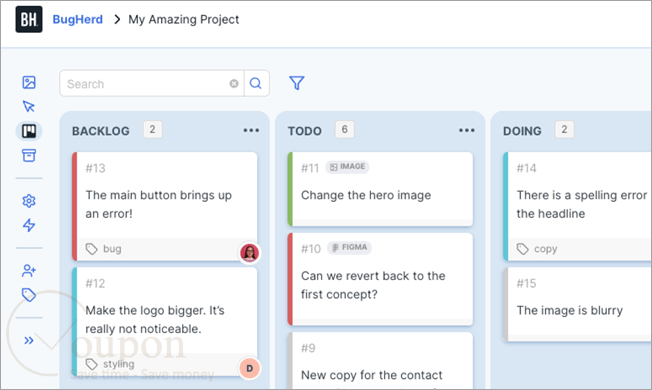Select the cursor pointer tool in sidebar
Image resolution: width=652 pixels, height=390 pixels.
[x=29, y=106]
